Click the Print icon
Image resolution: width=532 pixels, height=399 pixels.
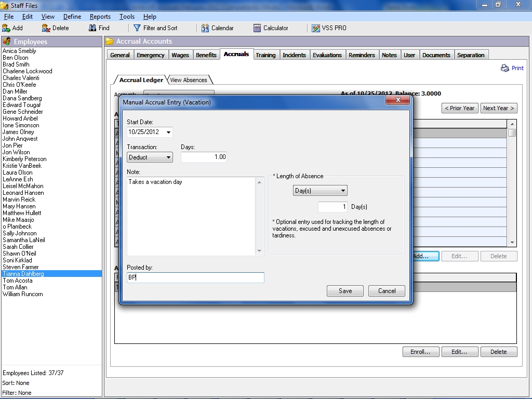click(505, 68)
